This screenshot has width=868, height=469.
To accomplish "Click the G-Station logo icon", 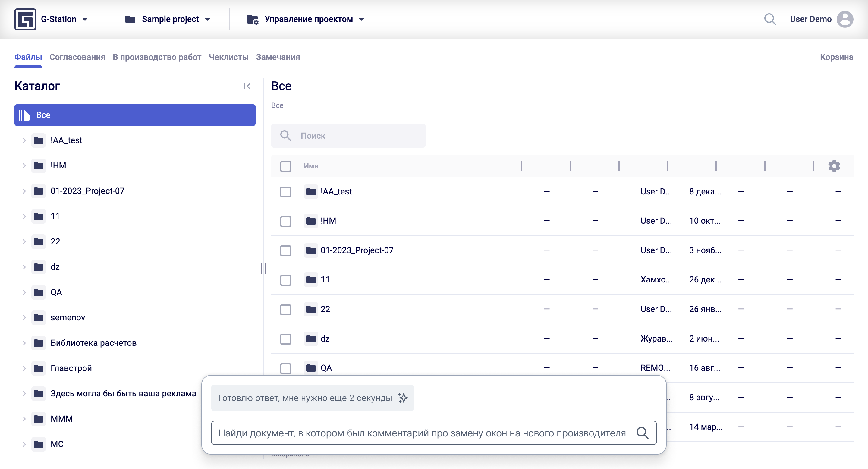I will (25, 19).
